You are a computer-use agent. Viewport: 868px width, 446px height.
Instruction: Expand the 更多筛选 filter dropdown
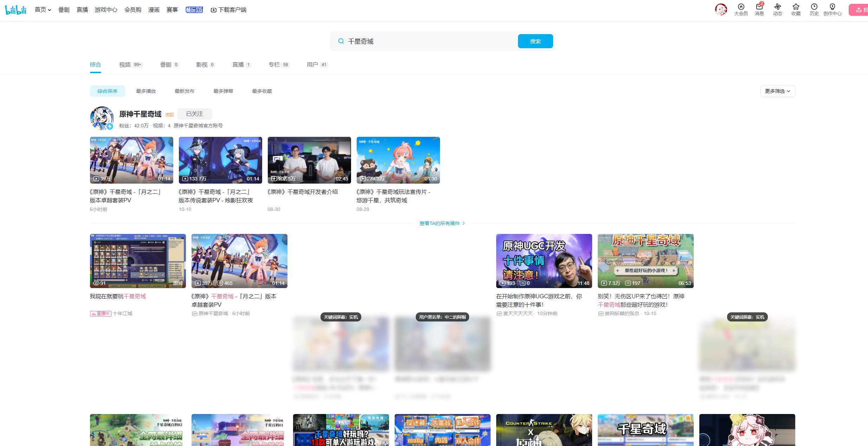(777, 91)
